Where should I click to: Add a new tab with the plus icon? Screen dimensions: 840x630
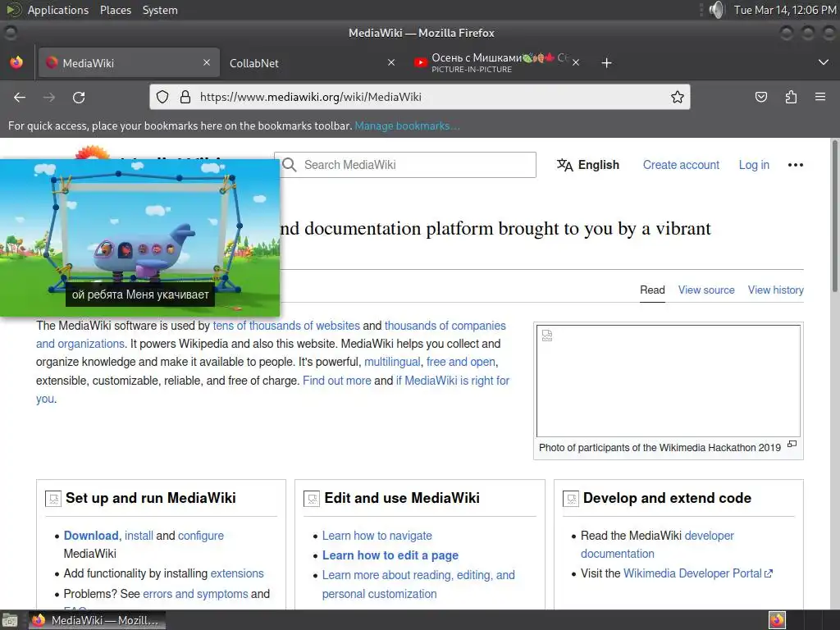click(x=606, y=62)
